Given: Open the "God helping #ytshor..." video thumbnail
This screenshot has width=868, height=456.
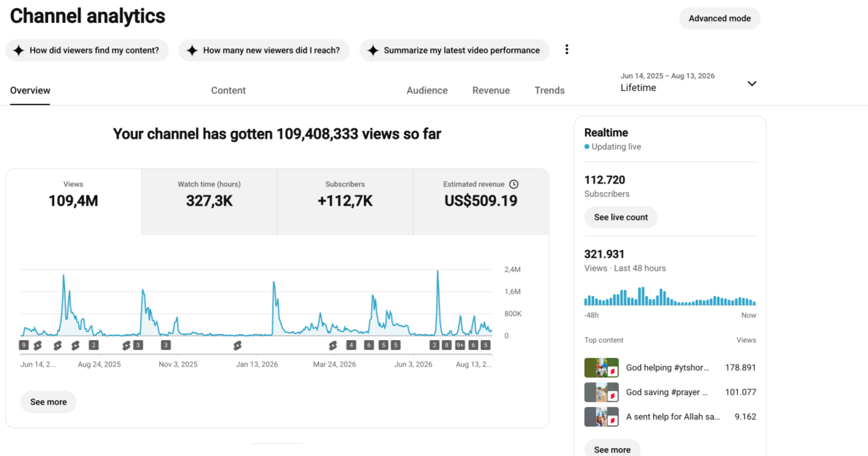Looking at the screenshot, I should pyautogui.click(x=601, y=368).
